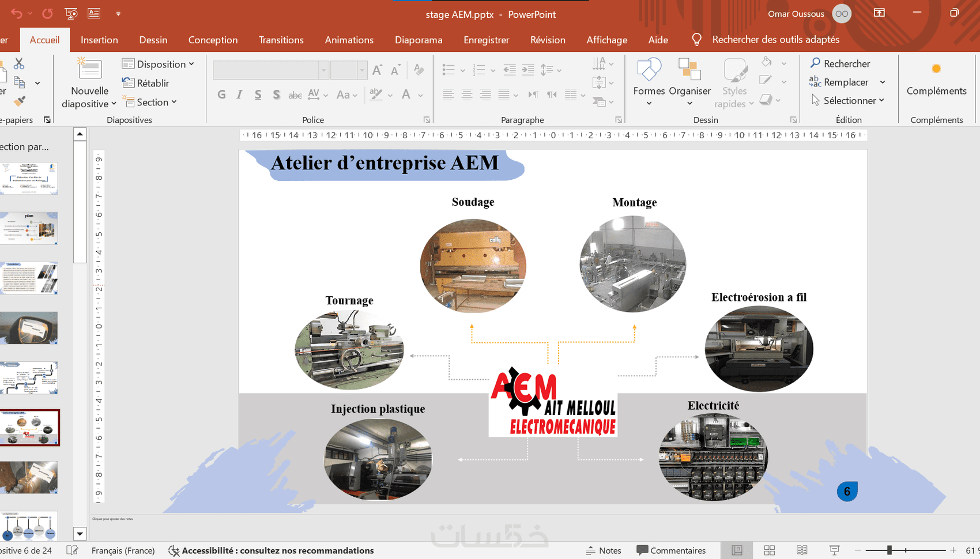Screen dimensions: 980x559
Task: Select the Animations tab
Action: click(349, 40)
